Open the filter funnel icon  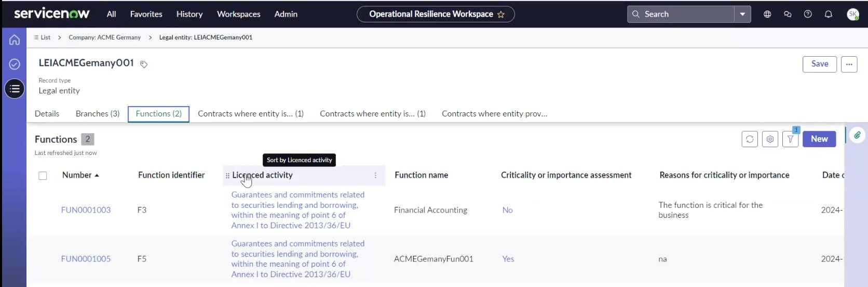click(x=790, y=139)
